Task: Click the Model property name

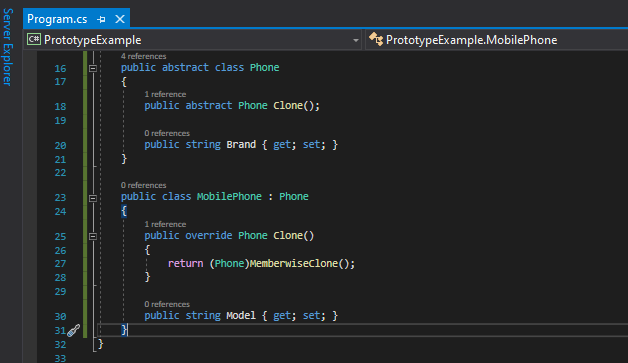Action: tap(241, 316)
